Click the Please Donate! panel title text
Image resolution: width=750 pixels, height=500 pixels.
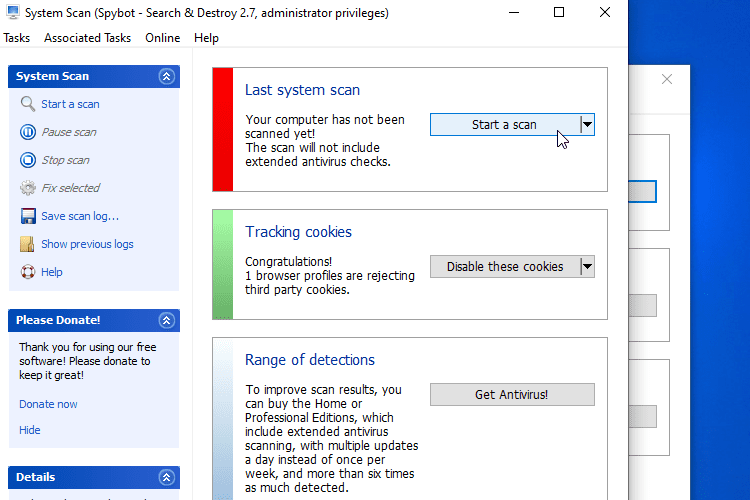click(58, 320)
